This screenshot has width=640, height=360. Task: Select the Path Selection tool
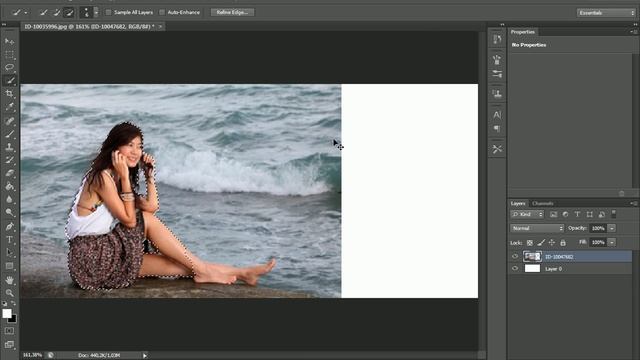[x=9, y=253]
